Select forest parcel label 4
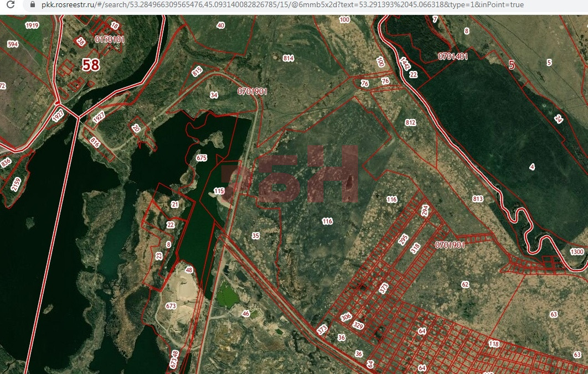The height and width of the screenshot is (374, 588). (x=532, y=167)
